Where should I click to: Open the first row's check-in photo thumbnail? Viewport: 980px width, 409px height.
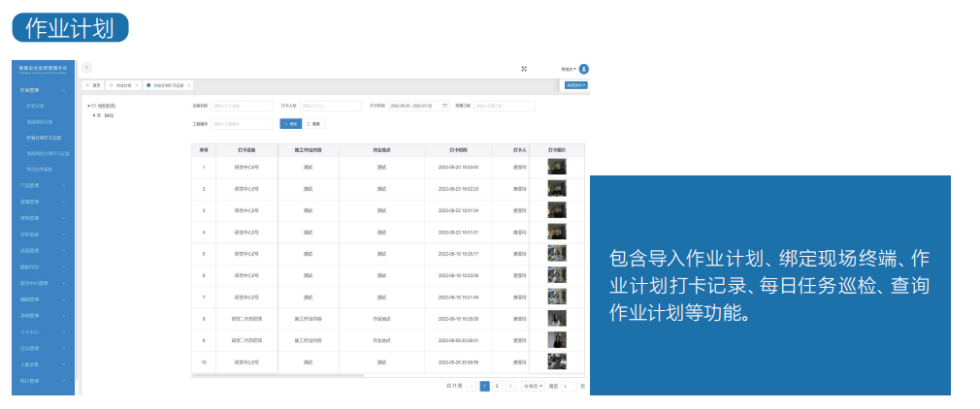[x=556, y=167]
